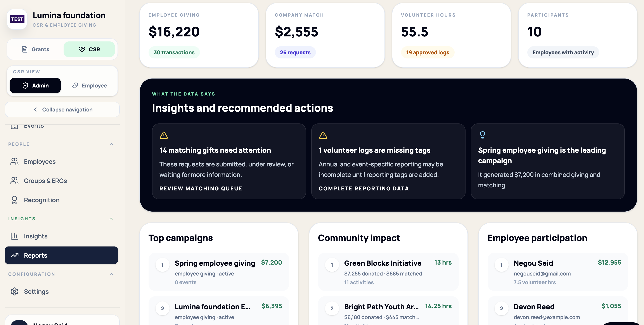Viewport: 644px width, 325px height.
Task: Collapse the Insights section
Action: 111,219
